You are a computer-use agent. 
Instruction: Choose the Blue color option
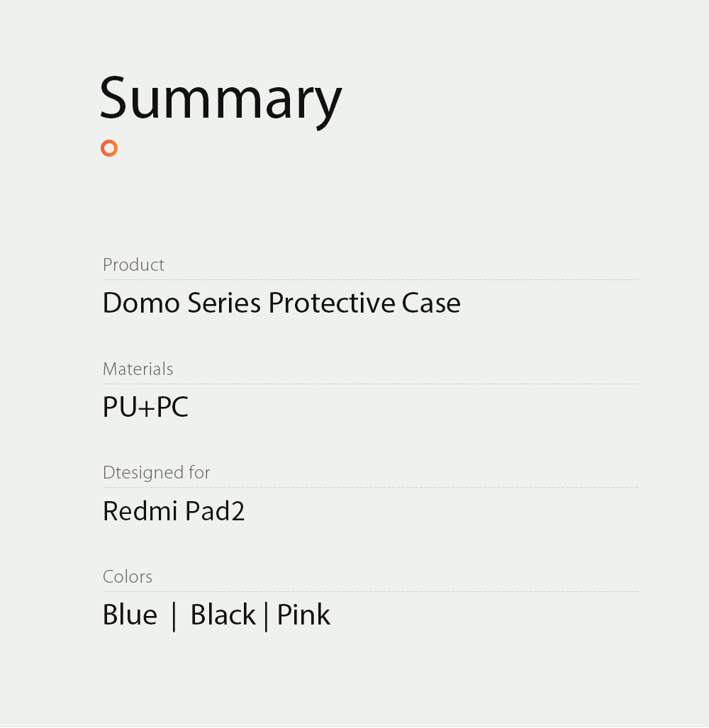point(130,615)
